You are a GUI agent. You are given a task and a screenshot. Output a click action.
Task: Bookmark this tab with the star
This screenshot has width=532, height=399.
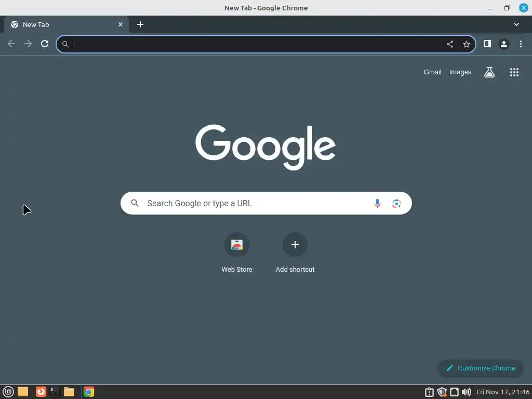467,44
